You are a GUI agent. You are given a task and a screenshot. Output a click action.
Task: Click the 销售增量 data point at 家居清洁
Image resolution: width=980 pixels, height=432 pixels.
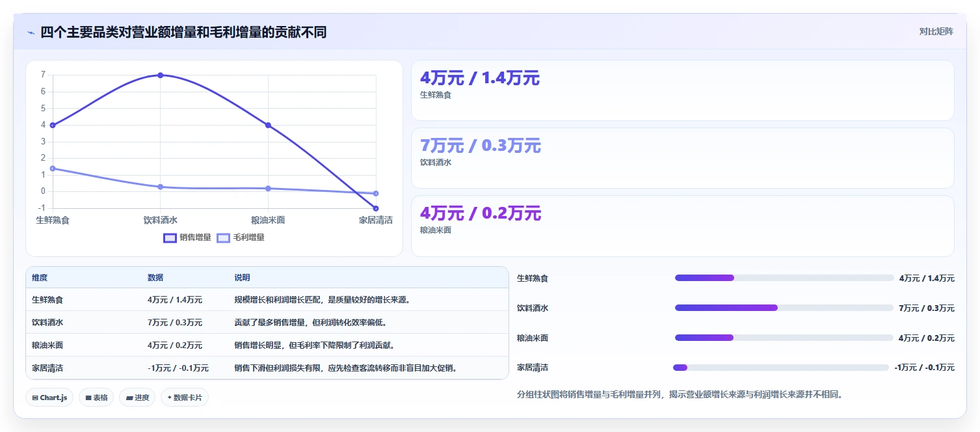click(x=376, y=208)
